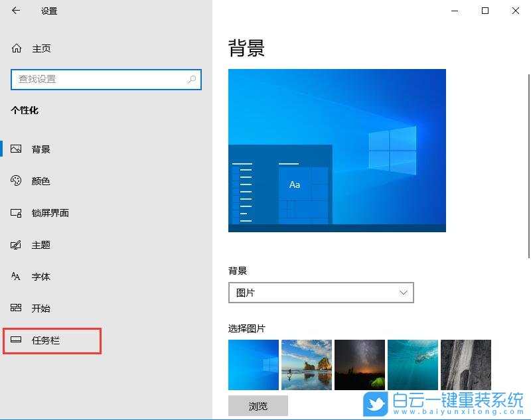Select the default Windows blue wallpaper thumbnail
Screen dimensions: 531x420
point(253,364)
